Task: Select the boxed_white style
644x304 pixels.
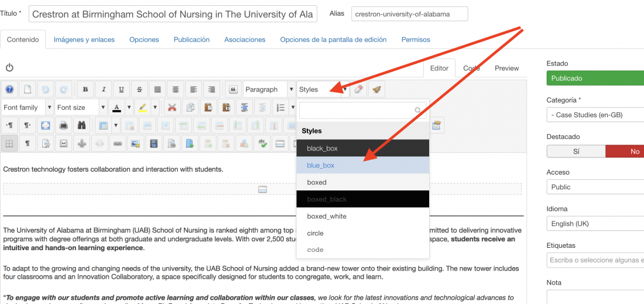Action: (362, 216)
